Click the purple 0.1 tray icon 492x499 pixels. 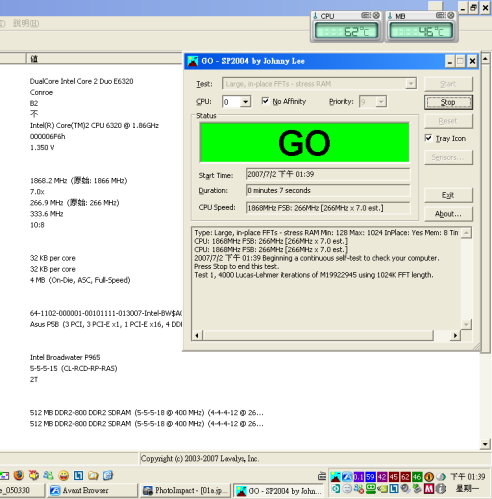pos(359,477)
